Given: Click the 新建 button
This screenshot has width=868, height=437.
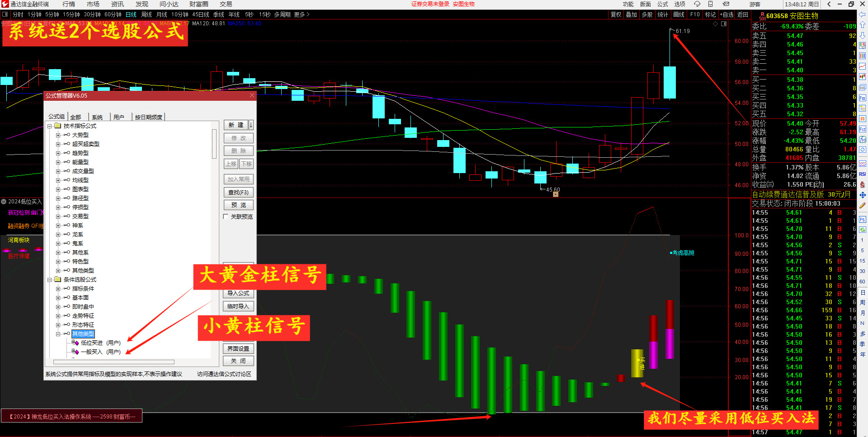Looking at the screenshot, I should (x=236, y=125).
